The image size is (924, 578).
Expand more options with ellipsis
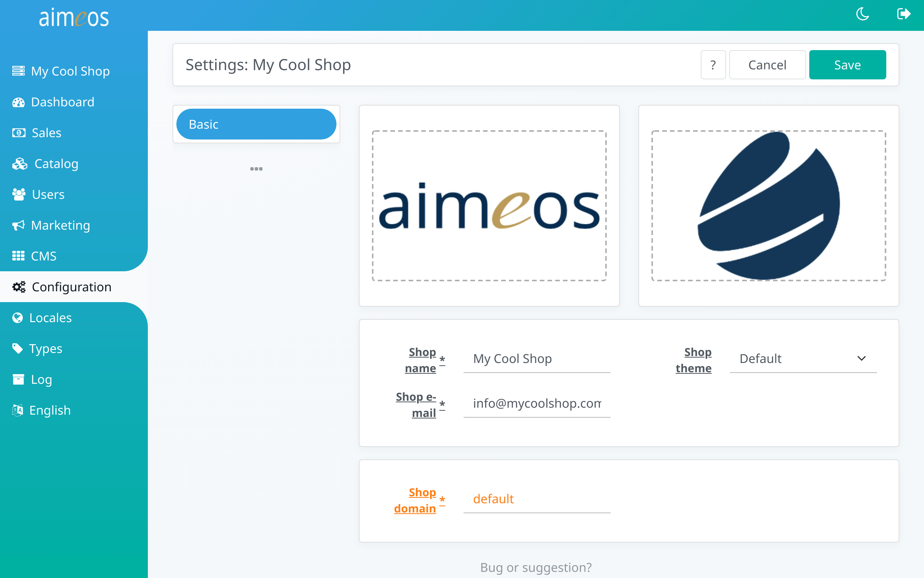[256, 169]
